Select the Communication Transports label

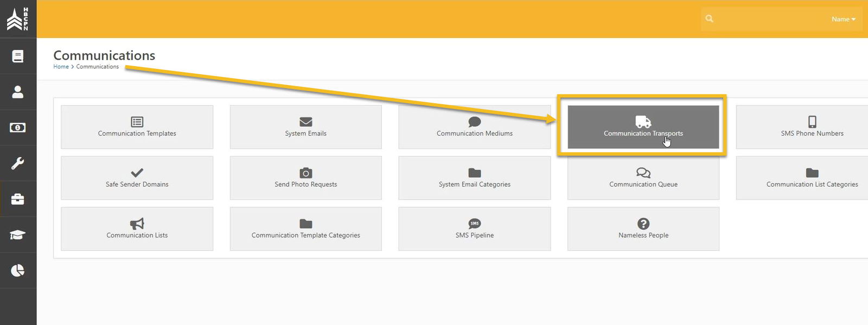click(x=643, y=133)
